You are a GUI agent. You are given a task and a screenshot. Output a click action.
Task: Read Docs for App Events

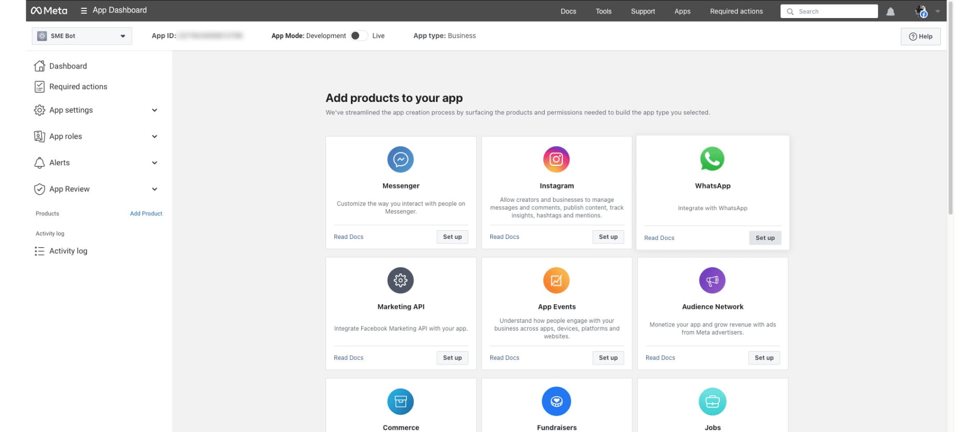[x=504, y=358]
